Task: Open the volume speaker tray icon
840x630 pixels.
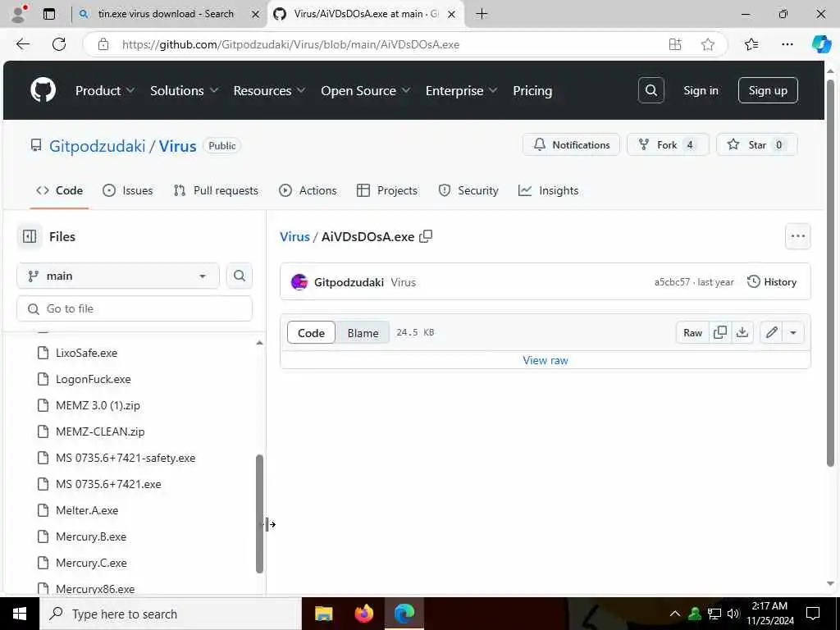Action: coord(733,614)
